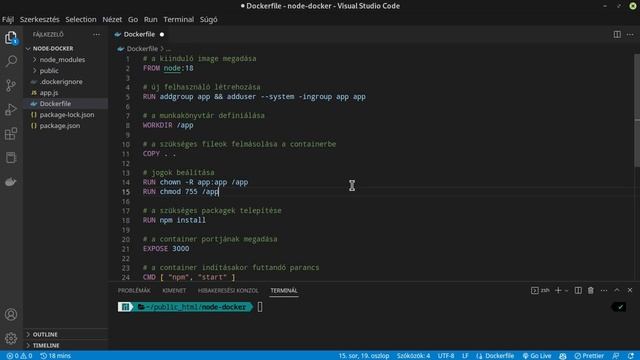Open the Docker whale view in activity bar
The height and width of the screenshot is (360, 640).
(x=11, y=182)
